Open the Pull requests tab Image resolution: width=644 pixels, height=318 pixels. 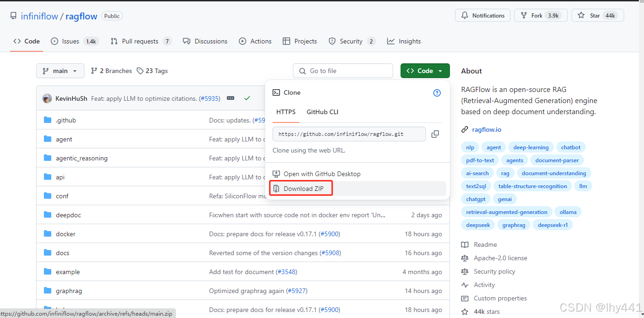[x=141, y=41]
